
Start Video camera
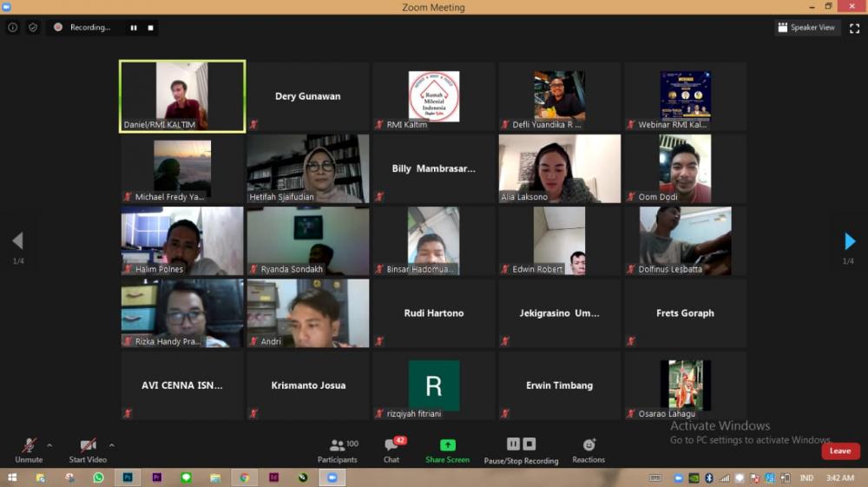click(88, 451)
